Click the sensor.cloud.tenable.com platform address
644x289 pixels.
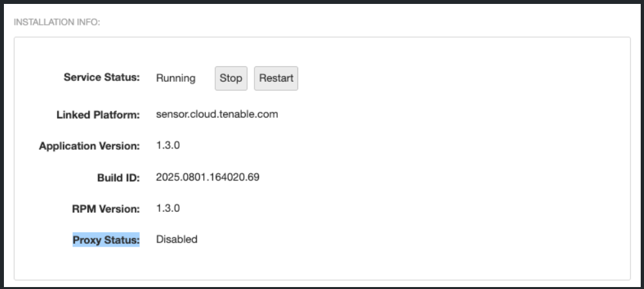(217, 114)
